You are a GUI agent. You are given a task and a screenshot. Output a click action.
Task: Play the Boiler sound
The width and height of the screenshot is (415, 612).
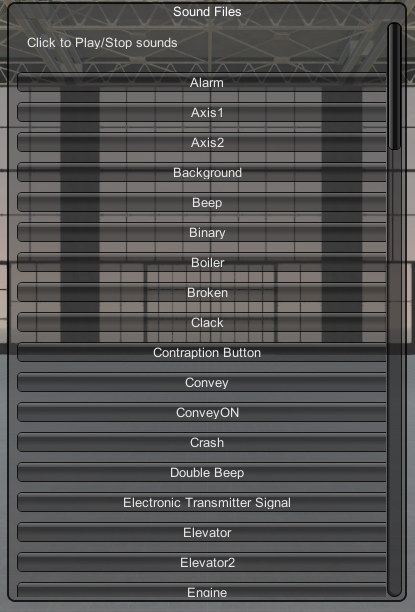click(201, 263)
